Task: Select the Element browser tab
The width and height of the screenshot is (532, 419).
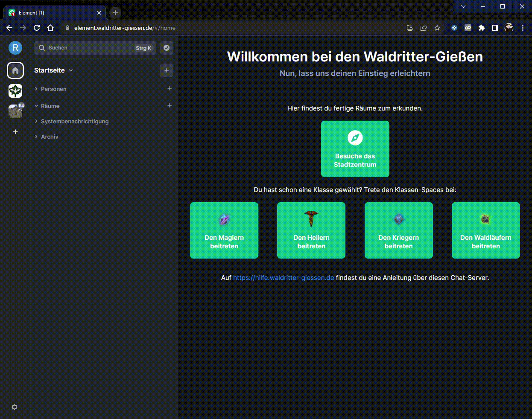Action: coord(51,13)
